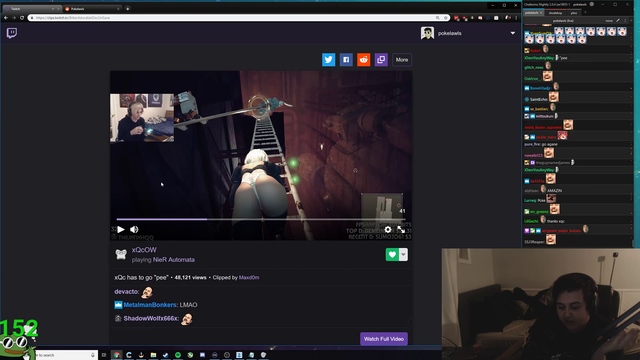Toggle the green heart follow button
This screenshot has height=360, width=640.
tap(392, 255)
